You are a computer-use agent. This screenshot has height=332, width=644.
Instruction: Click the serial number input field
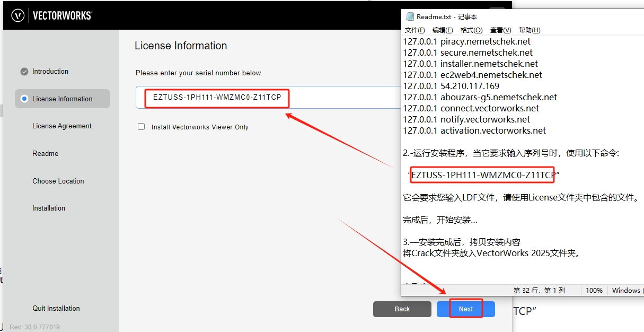pos(268,98)
